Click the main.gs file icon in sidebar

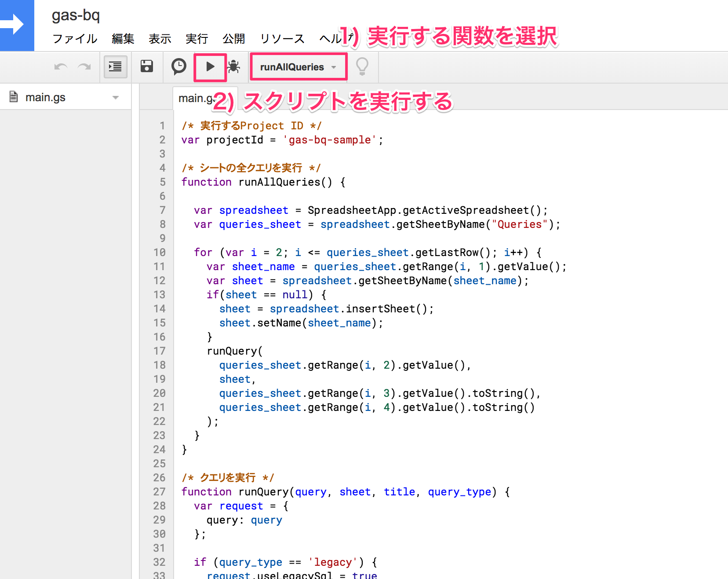pos(14,97)
